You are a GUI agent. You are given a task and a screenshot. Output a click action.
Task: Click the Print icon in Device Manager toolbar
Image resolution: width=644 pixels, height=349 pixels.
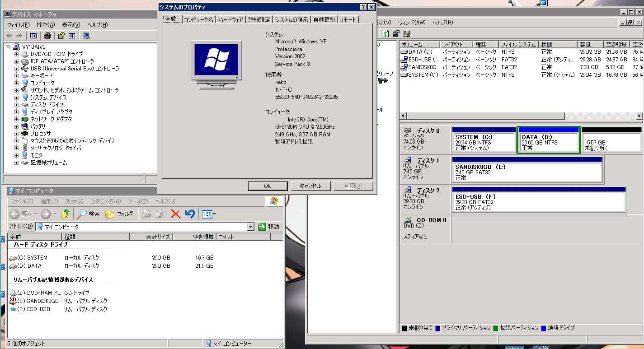coord(47,36)
